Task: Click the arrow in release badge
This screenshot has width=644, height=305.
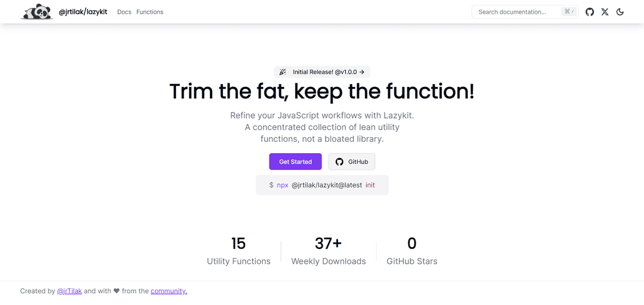Action: pyautogui.click(x=361, y=72)
